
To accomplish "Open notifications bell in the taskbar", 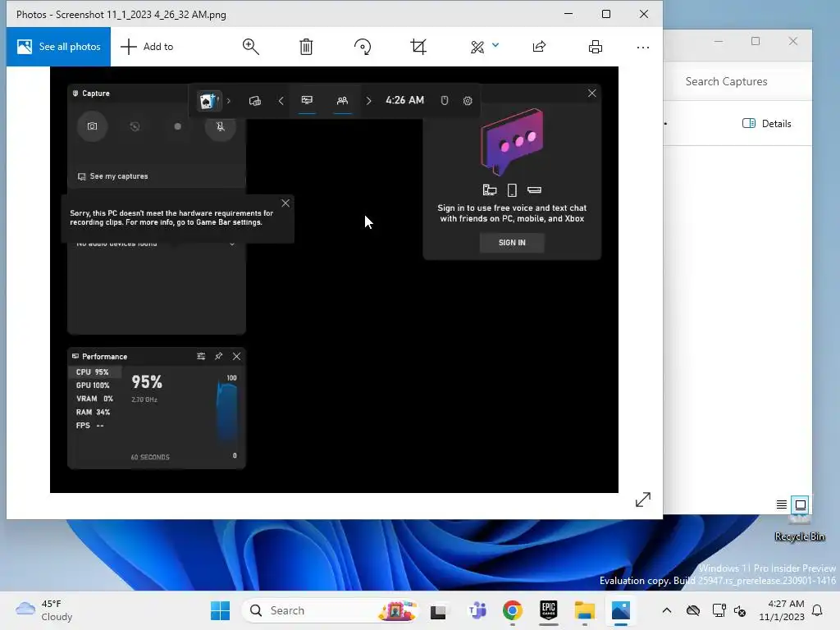I will click(x=817, y=610).
